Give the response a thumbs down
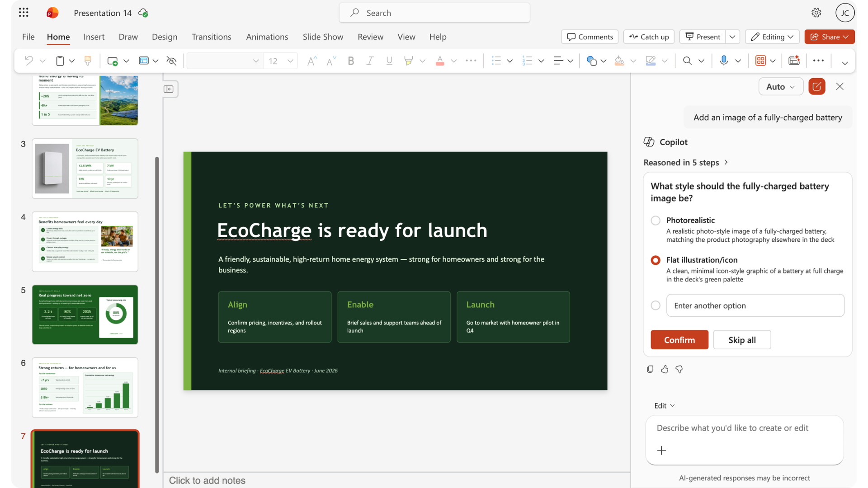 point(679,369)
